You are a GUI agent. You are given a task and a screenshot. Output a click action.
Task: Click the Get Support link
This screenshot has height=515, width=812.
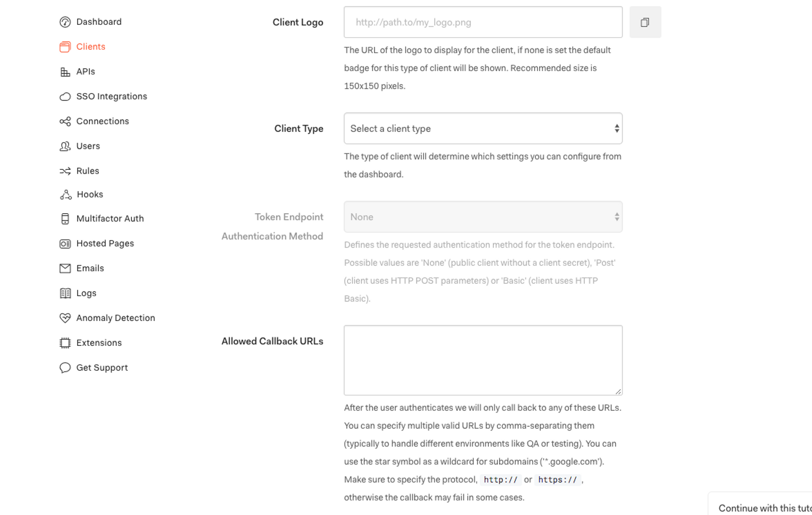click(102, 368)
